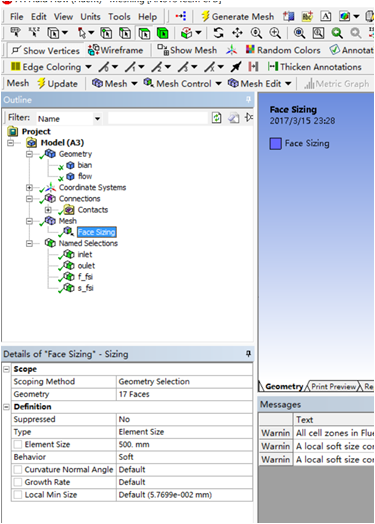Select the face selection filter icon

[144, 33]
